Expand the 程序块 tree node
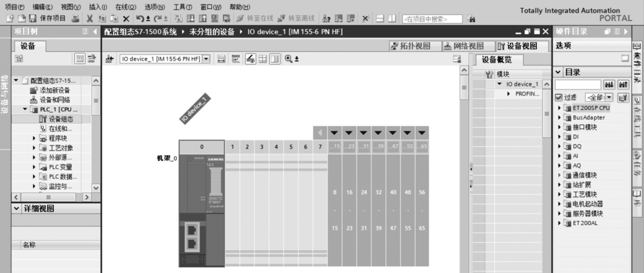 (34, 138)
